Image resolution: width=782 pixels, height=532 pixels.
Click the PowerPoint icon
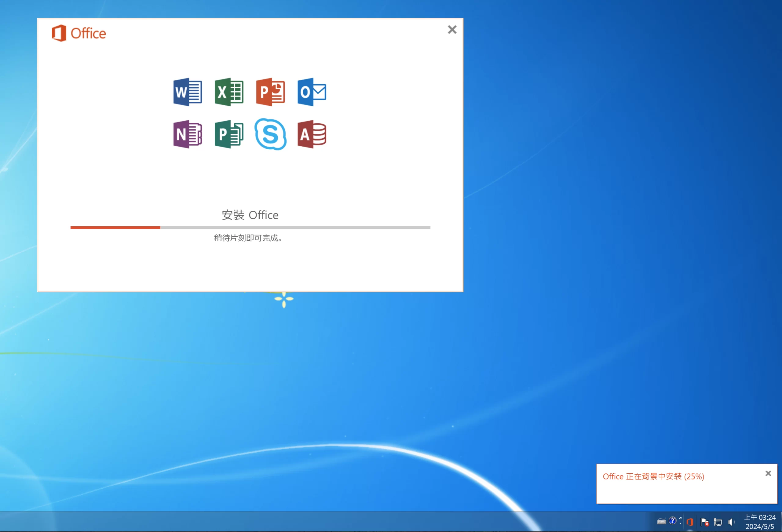click(x=270, y=92)
